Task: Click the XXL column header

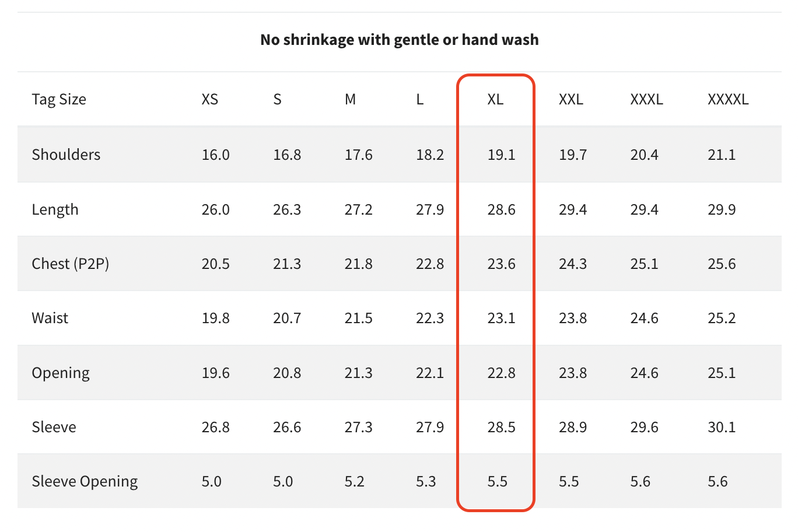Action: pos(571,99)
